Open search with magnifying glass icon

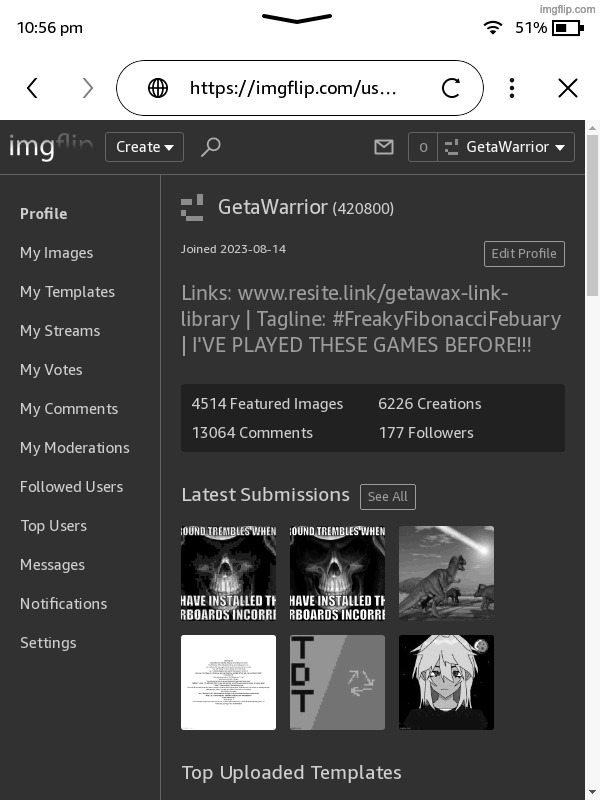(211, 147)
